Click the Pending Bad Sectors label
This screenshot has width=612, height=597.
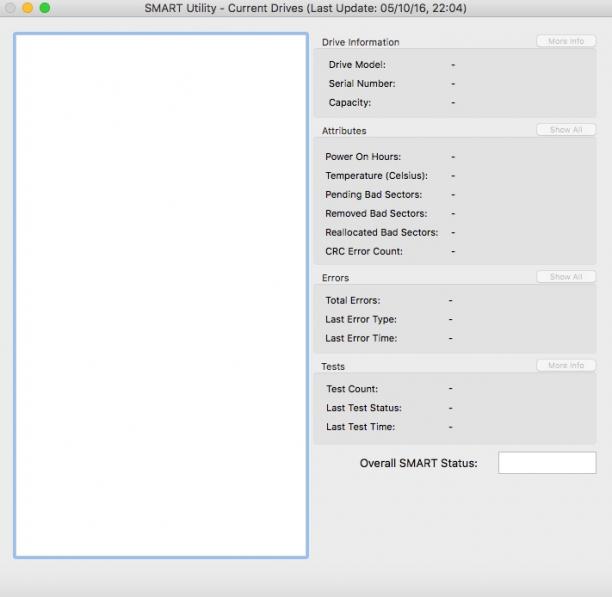374,195
